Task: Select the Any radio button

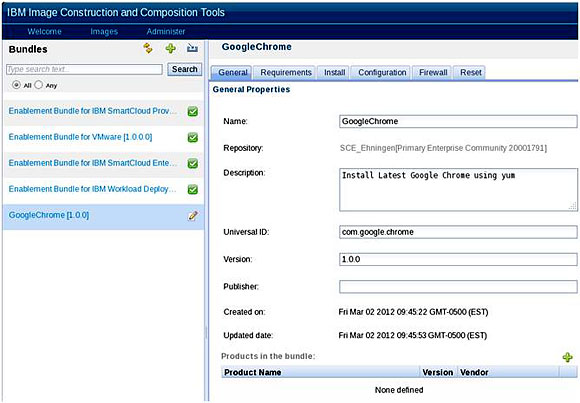Action: [38, 85]
